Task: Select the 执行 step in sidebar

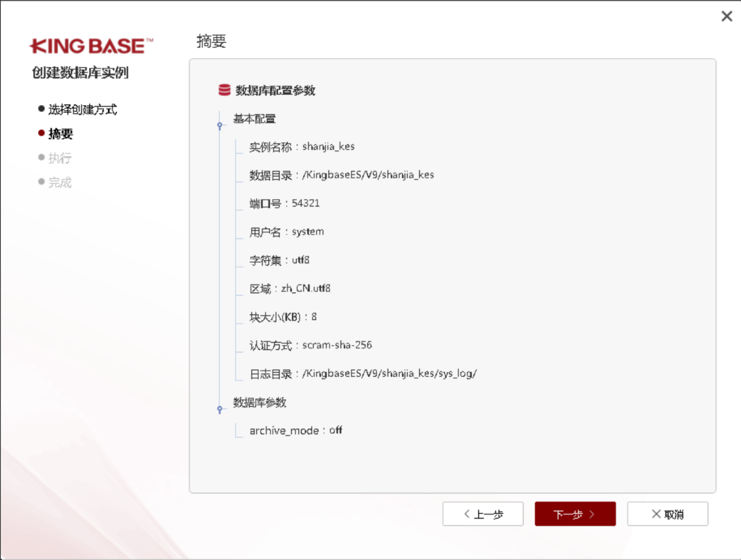Action: coord(55,158)
